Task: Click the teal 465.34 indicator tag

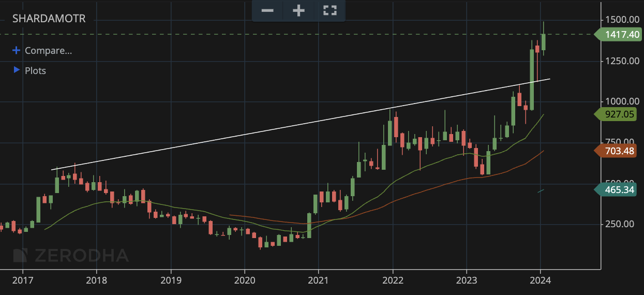Action: pos(618,189)
